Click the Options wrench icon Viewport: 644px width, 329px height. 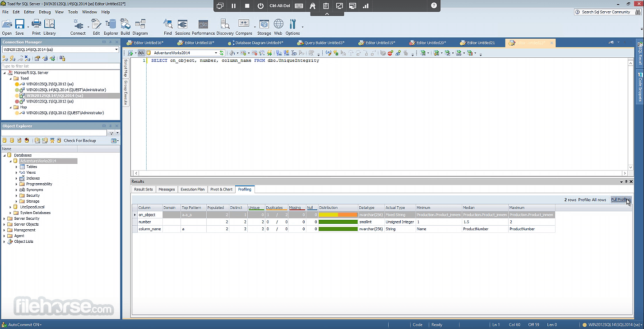coord(292,27)
